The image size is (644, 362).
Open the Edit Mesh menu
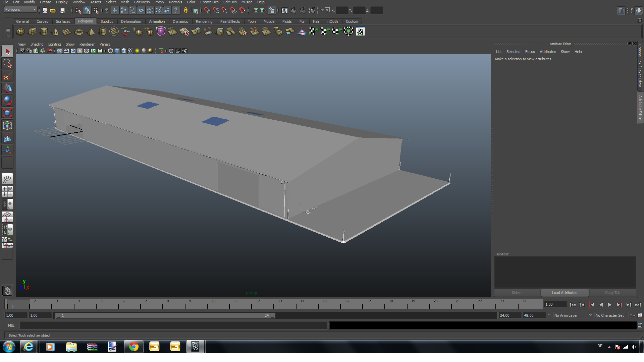(142, 2)
